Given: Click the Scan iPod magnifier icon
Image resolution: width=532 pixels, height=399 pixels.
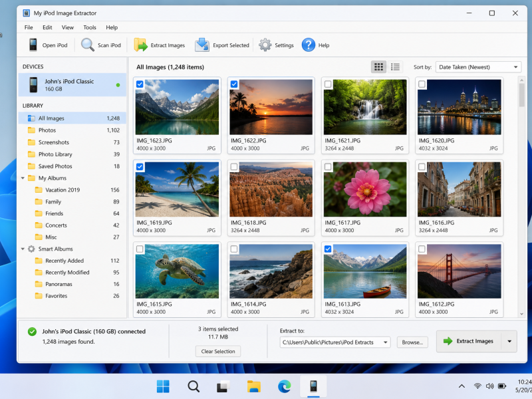Looking at the screenshot, I should tap(88, 45).
